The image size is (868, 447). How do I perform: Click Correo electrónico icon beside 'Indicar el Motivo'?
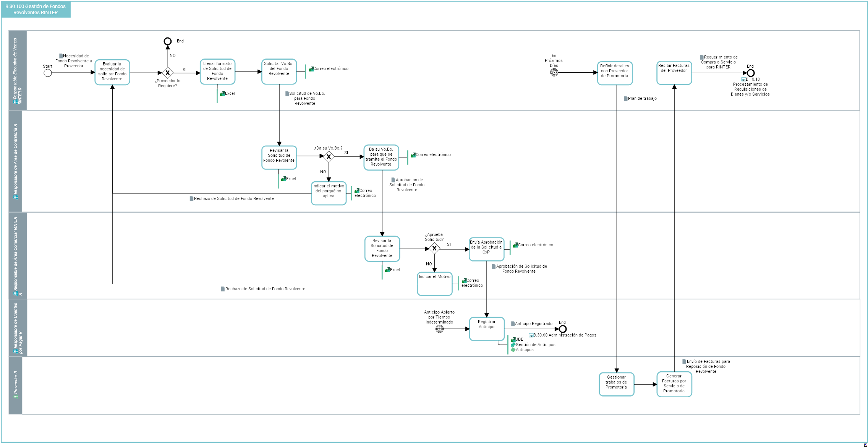coord(464,281)
